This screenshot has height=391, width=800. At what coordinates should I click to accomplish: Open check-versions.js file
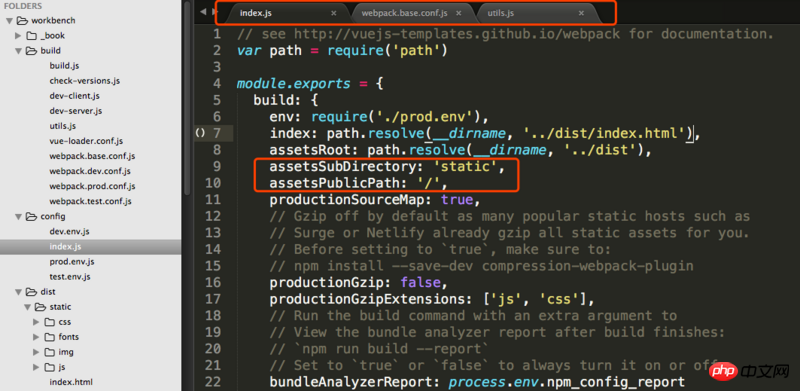coord(85,81)
